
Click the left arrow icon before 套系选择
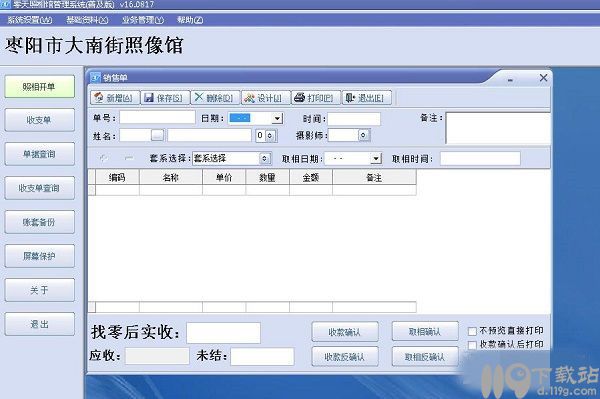tap(103, 158)
